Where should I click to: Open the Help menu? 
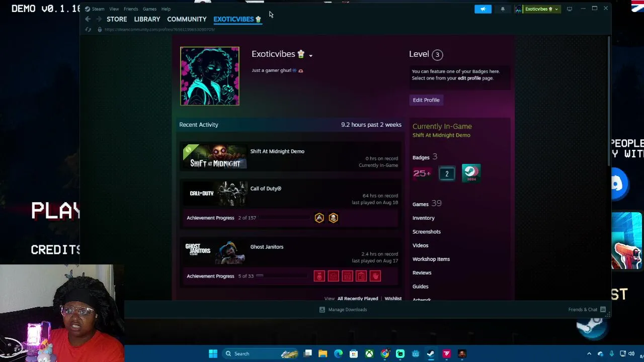[166, 9]
